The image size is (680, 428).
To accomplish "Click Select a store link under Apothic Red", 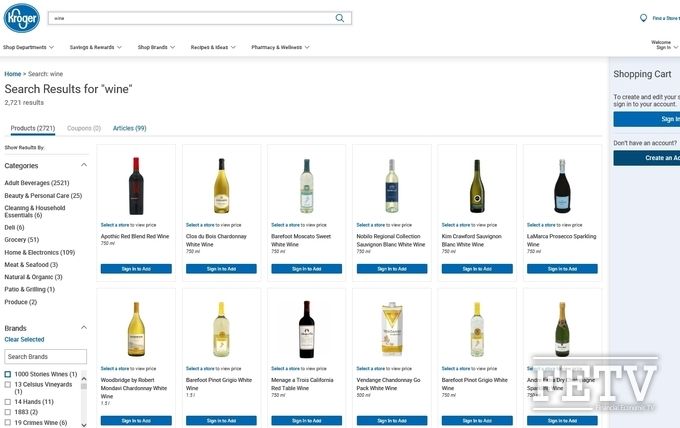I will click(x=115, y=225).
